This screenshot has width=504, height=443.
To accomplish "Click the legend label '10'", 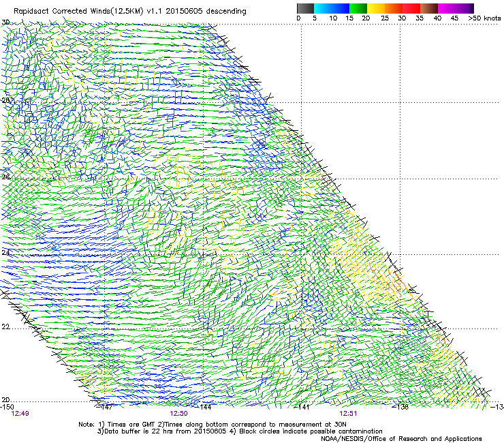I will tap(333, 18).
